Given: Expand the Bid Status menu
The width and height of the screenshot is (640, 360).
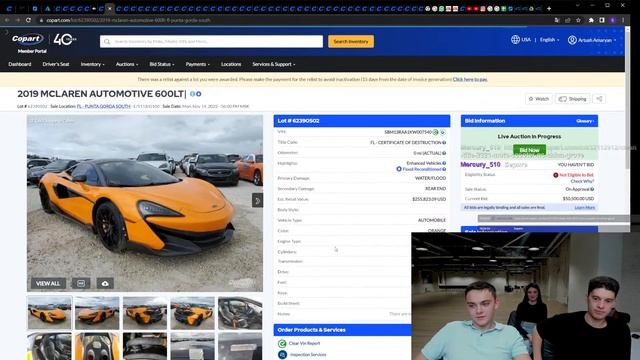Looking at the screenshot, I should point(162,64).
